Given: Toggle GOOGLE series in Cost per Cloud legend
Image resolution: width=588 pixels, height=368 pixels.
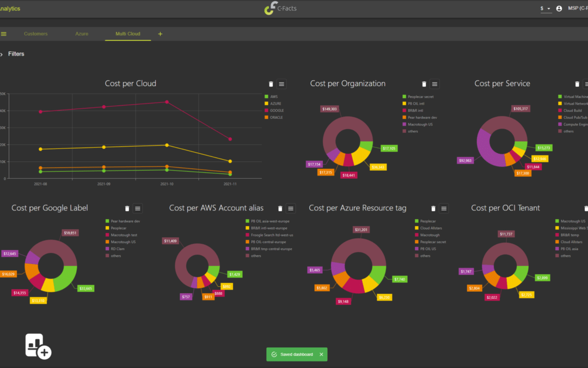Looking at the screenshot, I should click(x=274, y=110).
